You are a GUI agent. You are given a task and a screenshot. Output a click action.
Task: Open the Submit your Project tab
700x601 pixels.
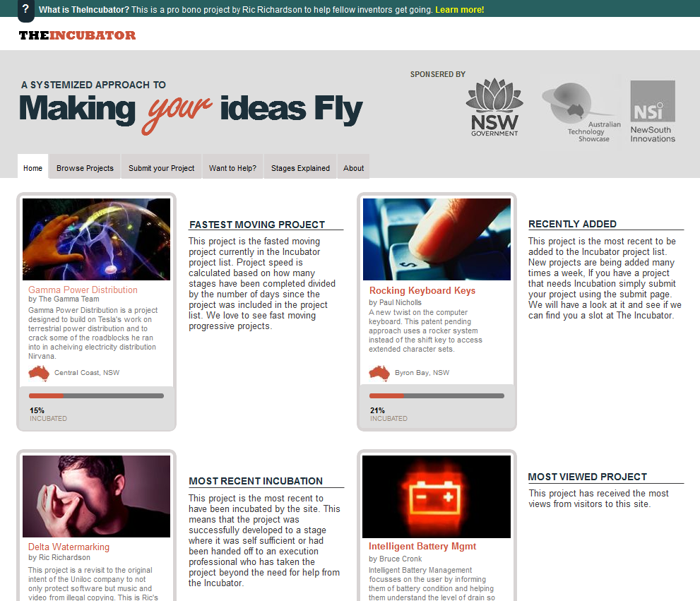point(161,168)
